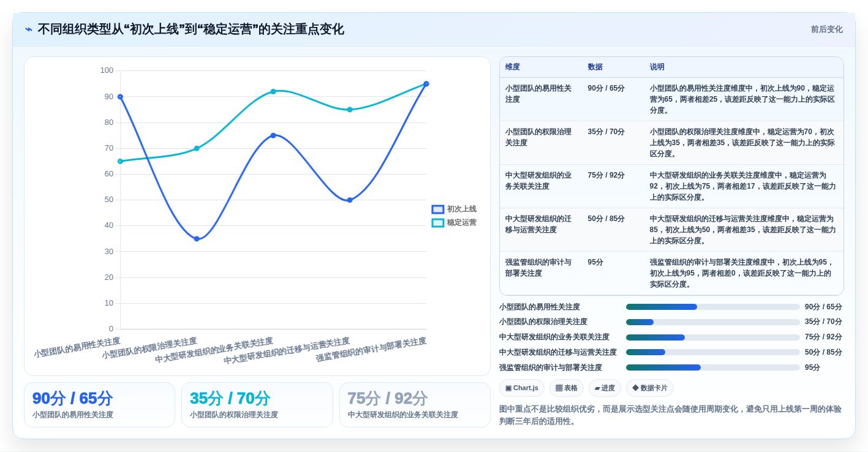
Task: Open the 75分 / 92分 data card
Action: 415,405
